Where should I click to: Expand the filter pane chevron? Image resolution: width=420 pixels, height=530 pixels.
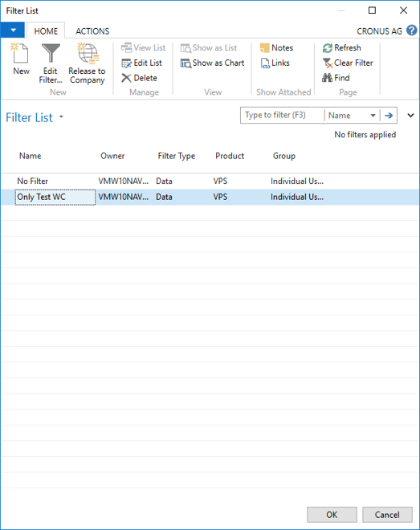click(x=410, y=116)
